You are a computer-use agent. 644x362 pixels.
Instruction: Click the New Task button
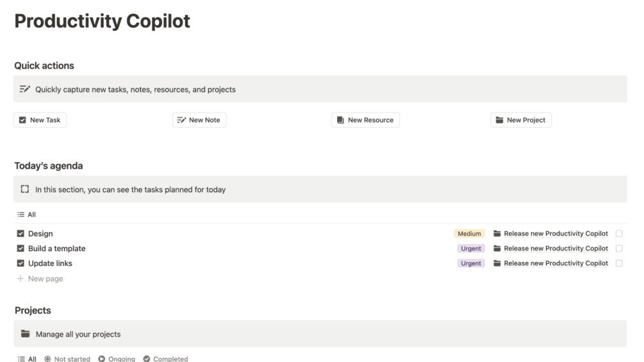pos(40,120)
